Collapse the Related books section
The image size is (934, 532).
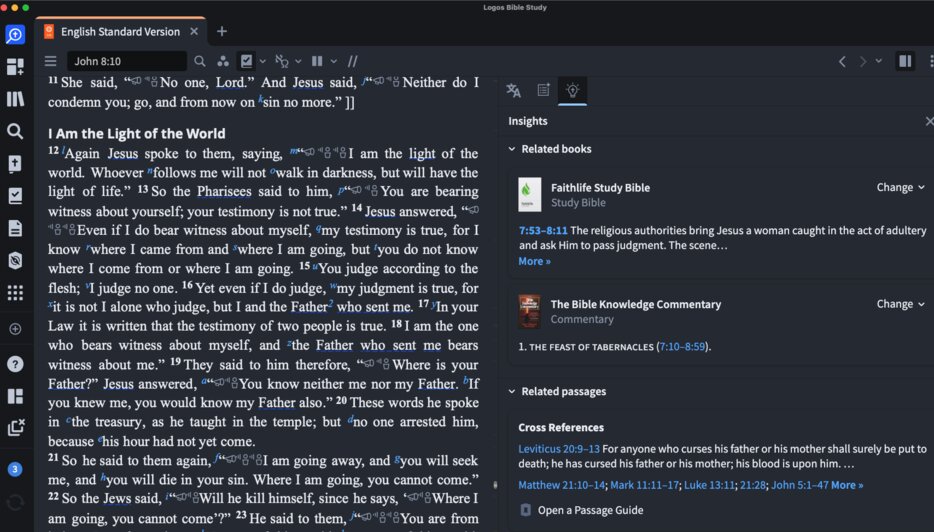click(512, 149)
